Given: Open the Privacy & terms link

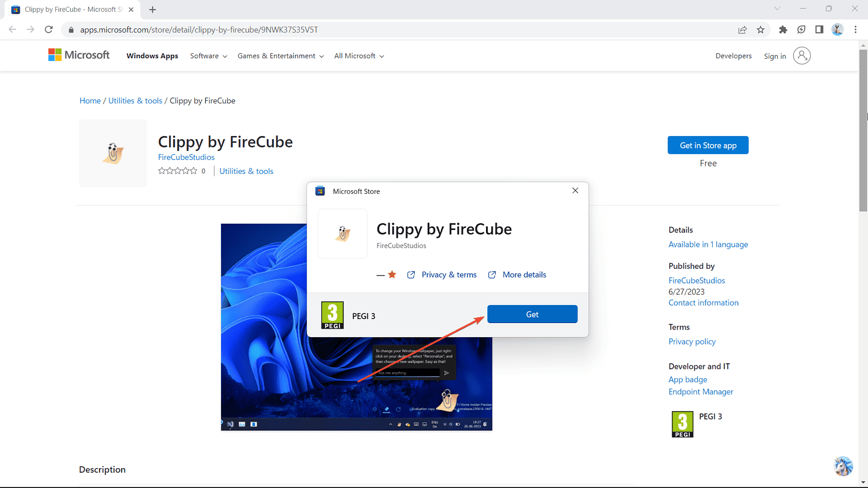Looking at the screenshot, I should click(x=449, y=274).
